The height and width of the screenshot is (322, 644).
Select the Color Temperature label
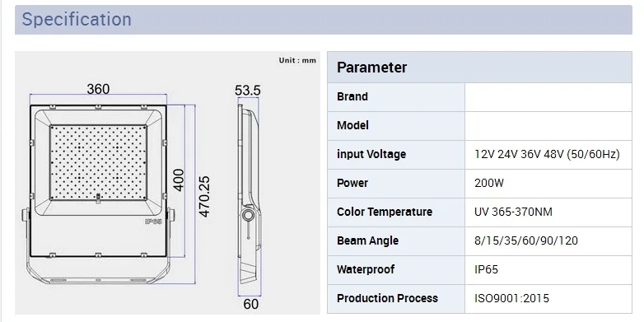(x=385, y=212)
